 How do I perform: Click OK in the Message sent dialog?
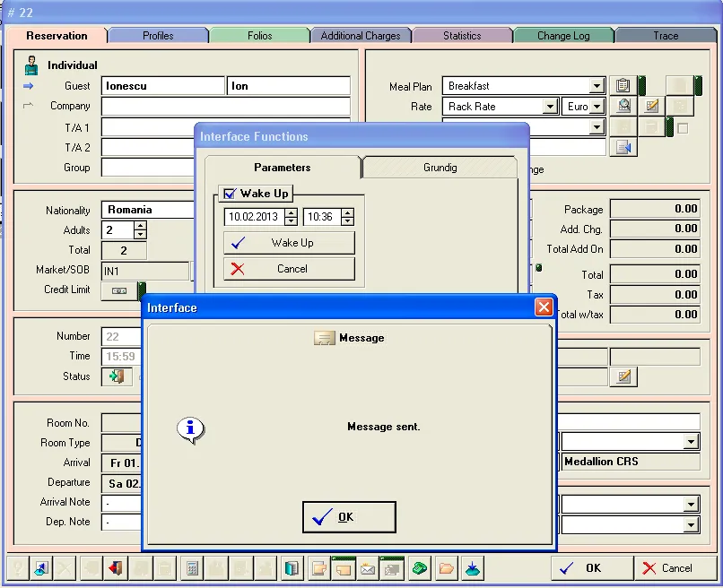pyautogui.click(x=349, y=517)
